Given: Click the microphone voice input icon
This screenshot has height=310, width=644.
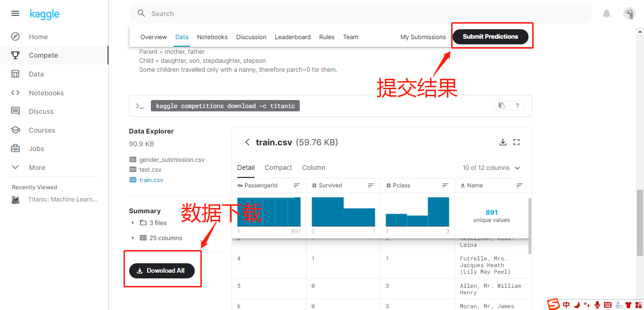Looking at the screenshot, I should click(x=597, y=305).
